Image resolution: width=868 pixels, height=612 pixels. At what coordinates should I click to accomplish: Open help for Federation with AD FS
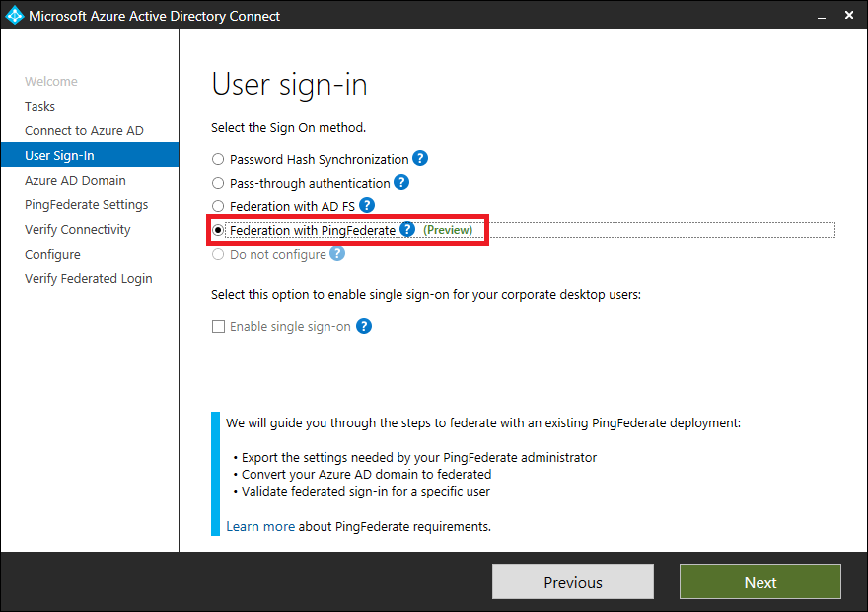tap(366, 205)
